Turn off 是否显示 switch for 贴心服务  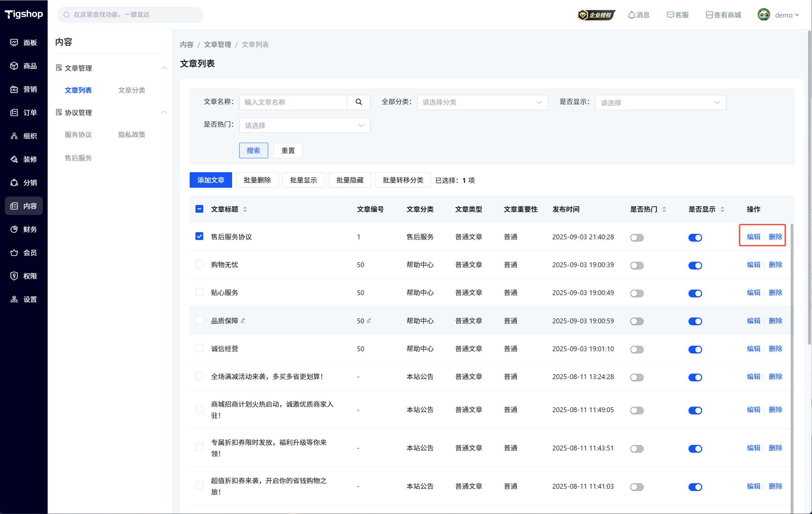point(695,293)
